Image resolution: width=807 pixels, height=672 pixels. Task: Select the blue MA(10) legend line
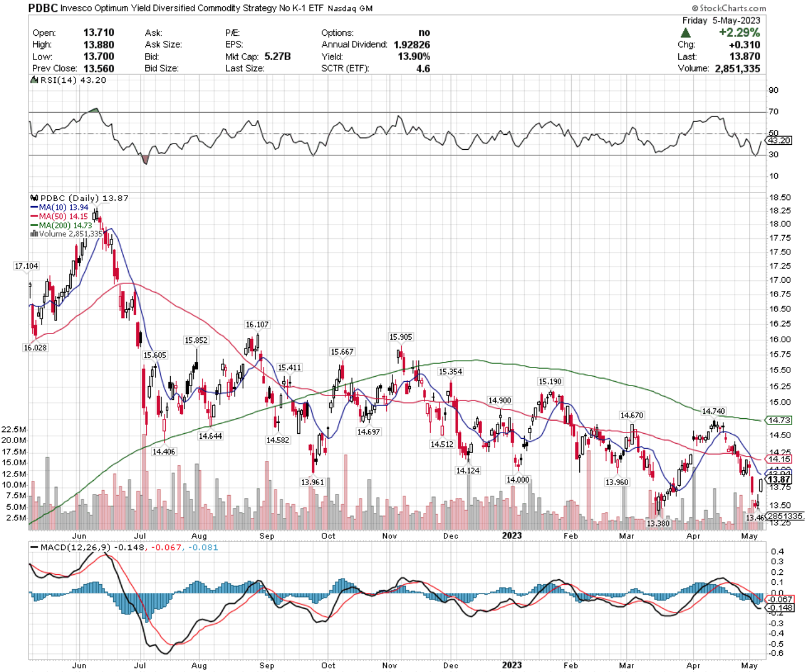point(34,207)
